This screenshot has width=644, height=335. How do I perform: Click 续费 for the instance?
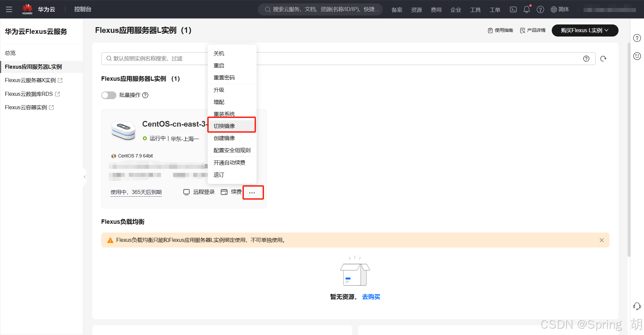point(231,192)
